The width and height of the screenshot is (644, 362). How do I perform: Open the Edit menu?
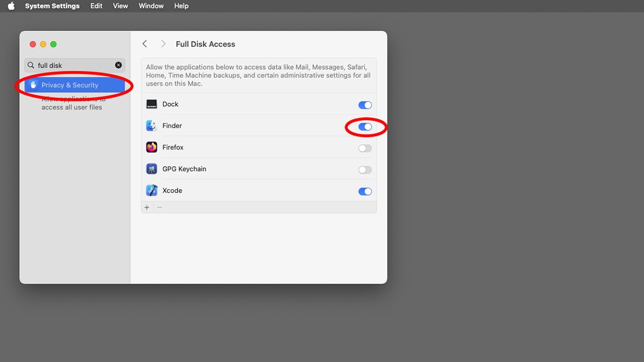click(x=97, y=6)
